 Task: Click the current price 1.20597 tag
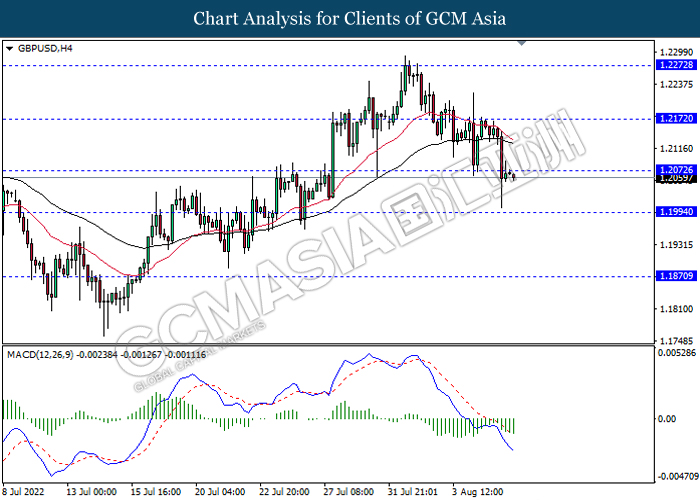pos(677,179)
